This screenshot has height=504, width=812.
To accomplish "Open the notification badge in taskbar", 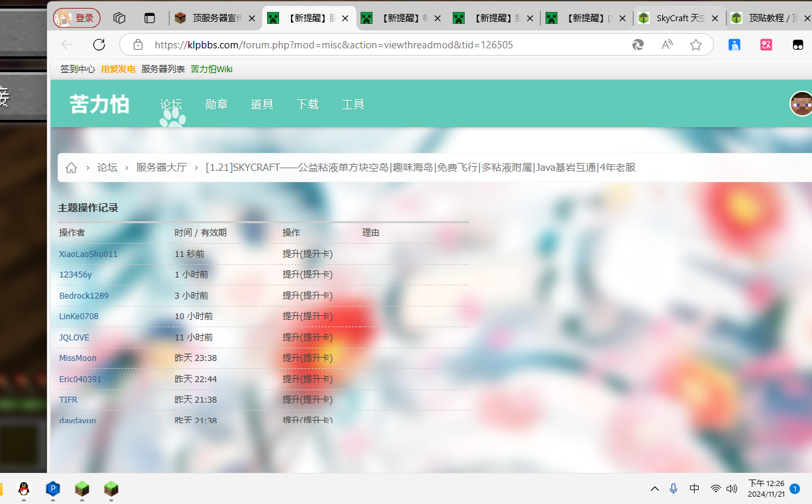I will tap(795, 489).
